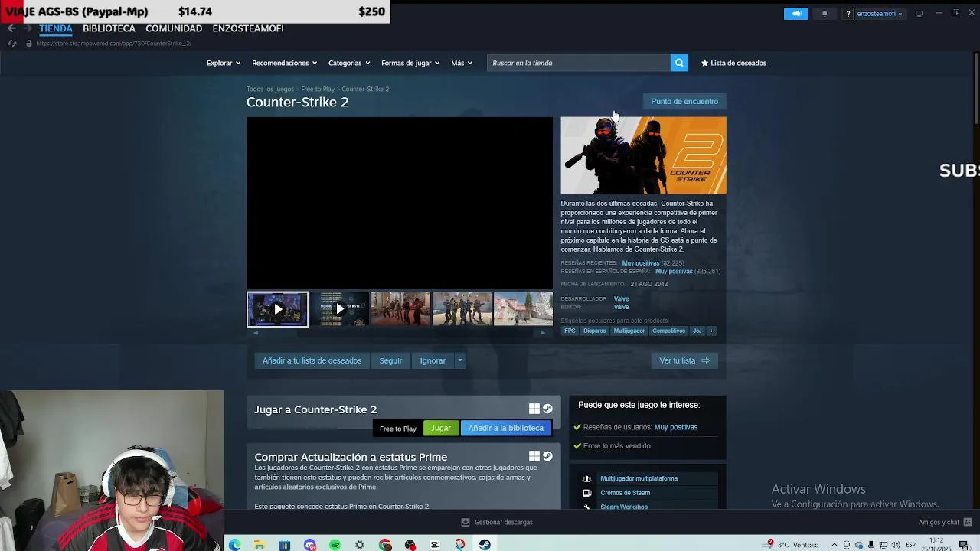Expand the Más menu
980x551 pixels.
462,63
